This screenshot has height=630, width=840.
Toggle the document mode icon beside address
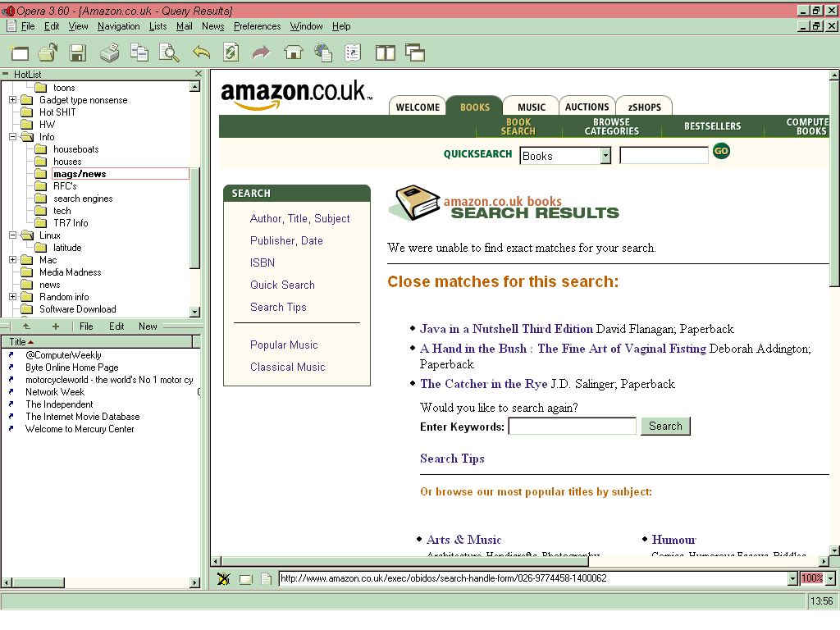[267, 578]
